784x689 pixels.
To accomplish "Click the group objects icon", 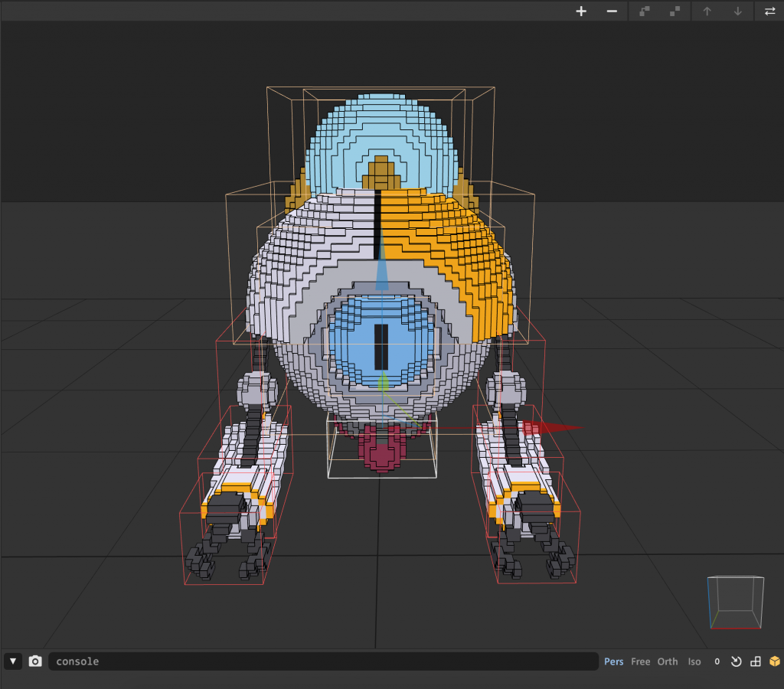I will pyautogui.click(x=644, y=11).
